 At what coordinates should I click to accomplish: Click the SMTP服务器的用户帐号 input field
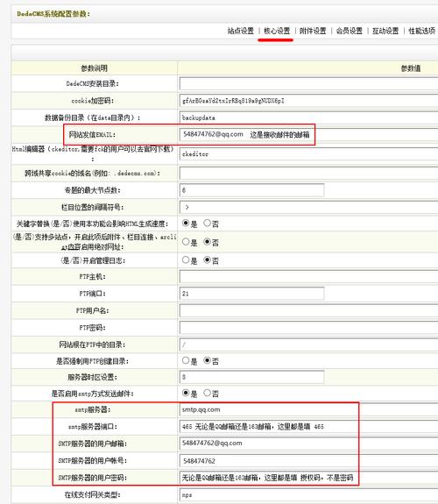308,460
